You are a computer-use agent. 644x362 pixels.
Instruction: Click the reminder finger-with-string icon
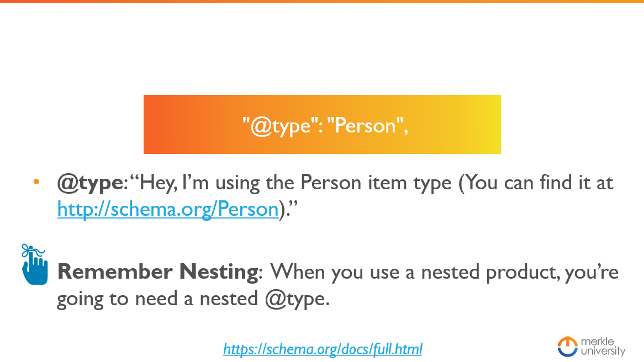pos(34,264)
